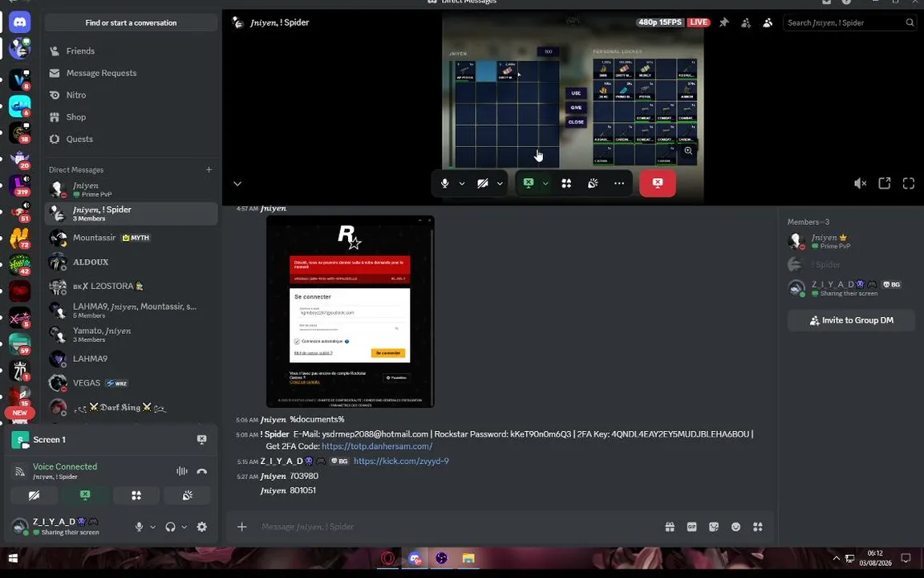The height and width of the screenshot is (578, 924).
Task: Open output device options next to headphones
Action: tap(184, 527)
